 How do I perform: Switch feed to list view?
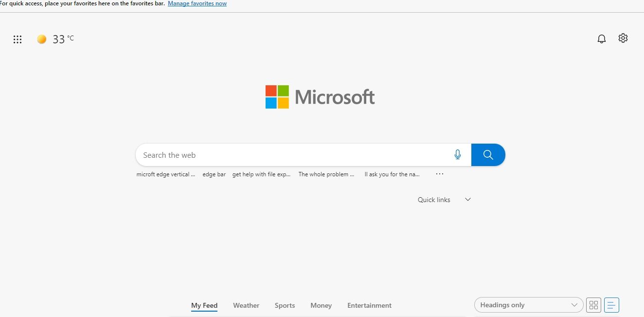(x=611, y=305)
